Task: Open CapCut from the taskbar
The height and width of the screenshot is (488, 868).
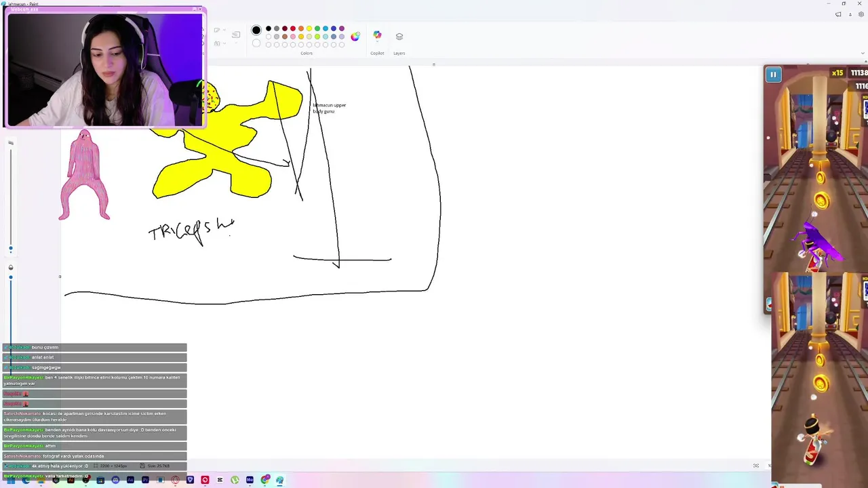Action: pos(220,480)
